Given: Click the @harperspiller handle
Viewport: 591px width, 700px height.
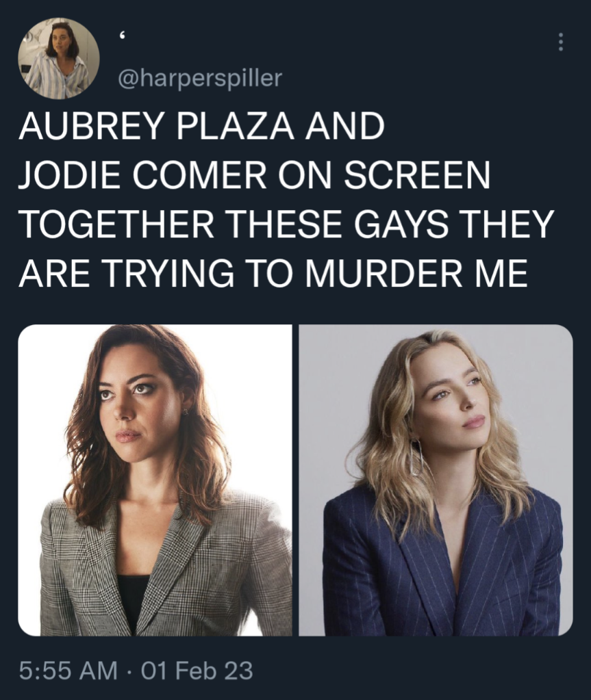Looking at the screenshot, I should [200, 78].
